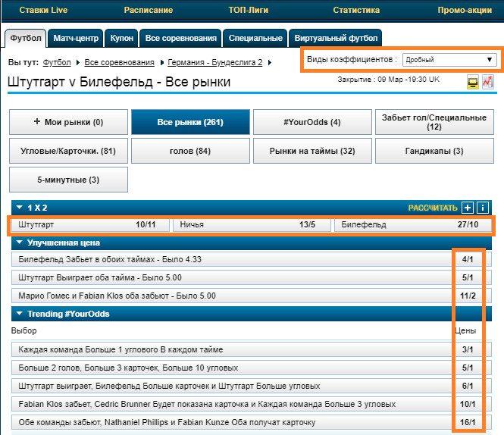This screenshot has height=435, width=504.
Task: Click the info icon in 1 X 2 header
Action: (482, 208)
